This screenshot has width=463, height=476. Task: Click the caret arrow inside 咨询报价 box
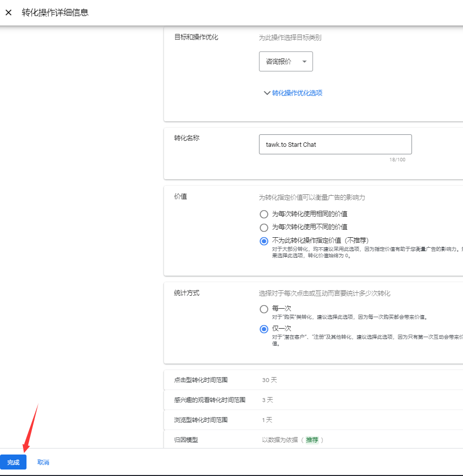[304, 61]
